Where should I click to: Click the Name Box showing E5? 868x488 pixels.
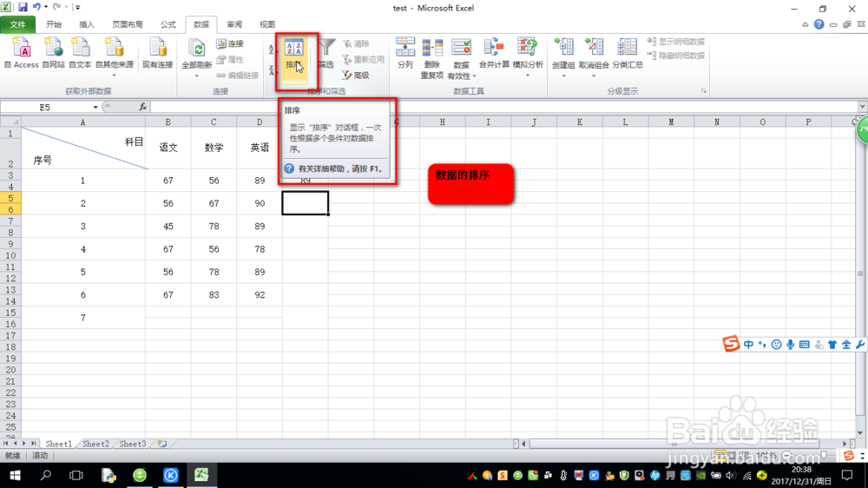(x=45, y=107)
